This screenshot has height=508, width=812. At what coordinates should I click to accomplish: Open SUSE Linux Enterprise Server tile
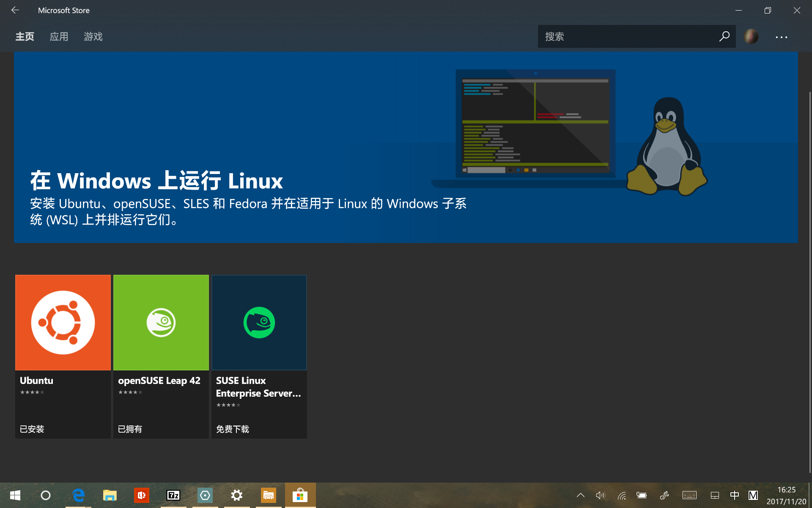[259, 323]
